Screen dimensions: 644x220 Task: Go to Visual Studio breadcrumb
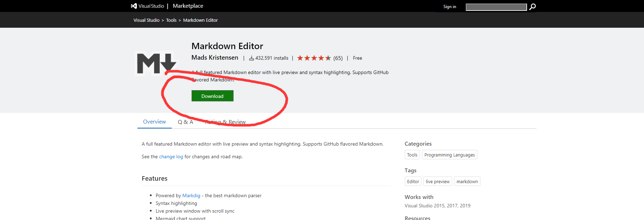(x=146, y=20)
